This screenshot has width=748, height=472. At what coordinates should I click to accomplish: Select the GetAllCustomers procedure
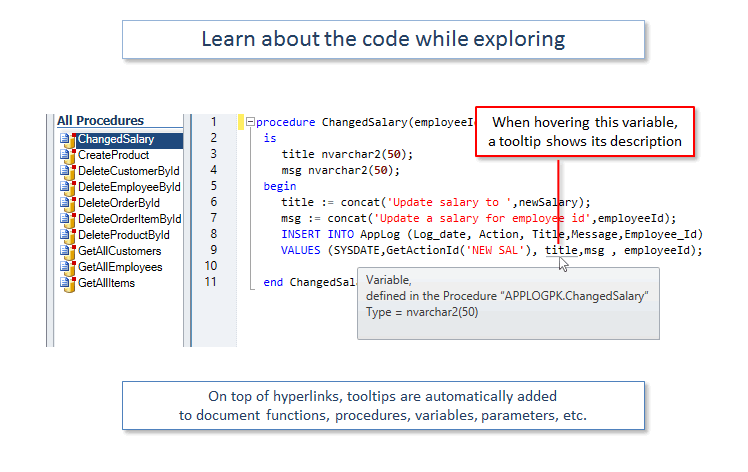(x=120, y=251)
